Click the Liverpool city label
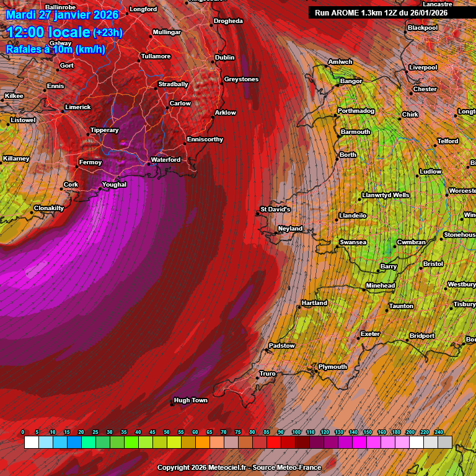This screenshot has width=476, height=476. coord(423,68)
